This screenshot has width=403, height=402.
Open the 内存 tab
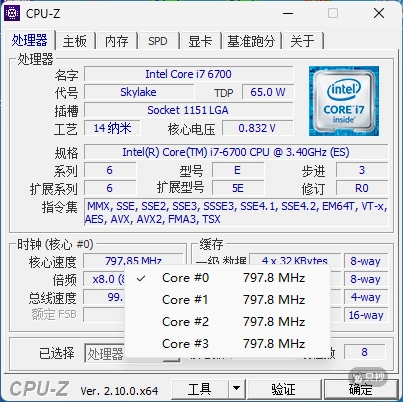click(117, 41)
